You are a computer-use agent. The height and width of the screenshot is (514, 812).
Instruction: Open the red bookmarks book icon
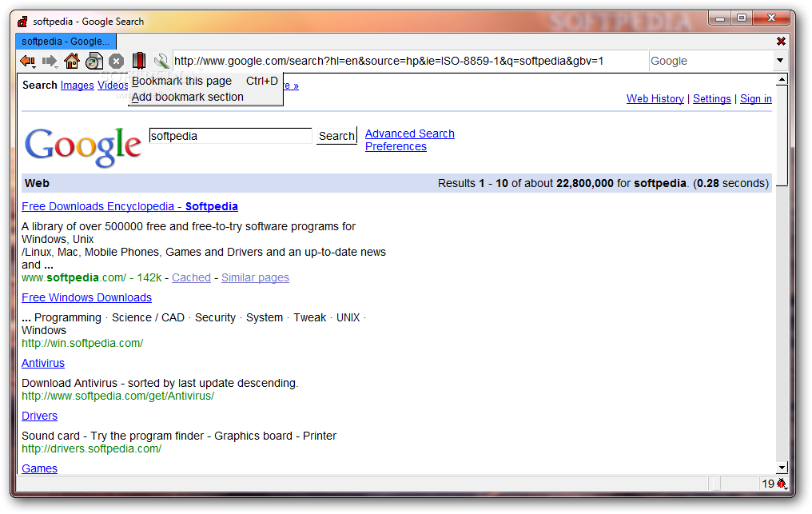tap(139, 61)
